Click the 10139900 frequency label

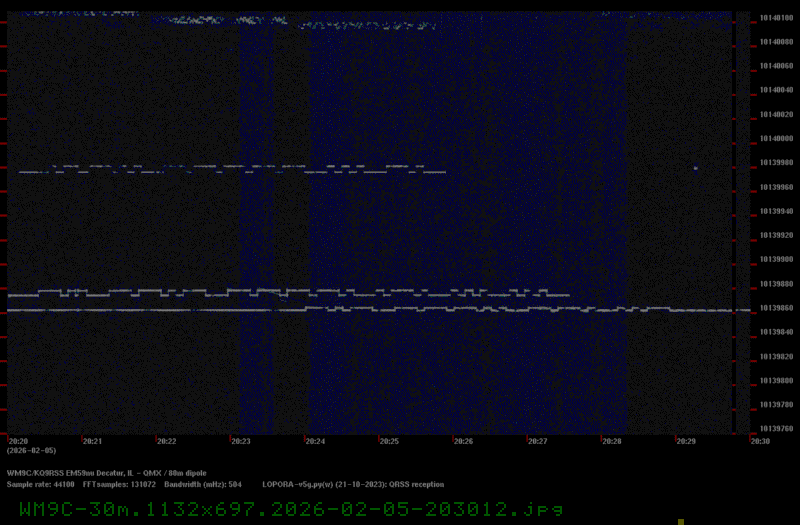click(x=775, y=260)
